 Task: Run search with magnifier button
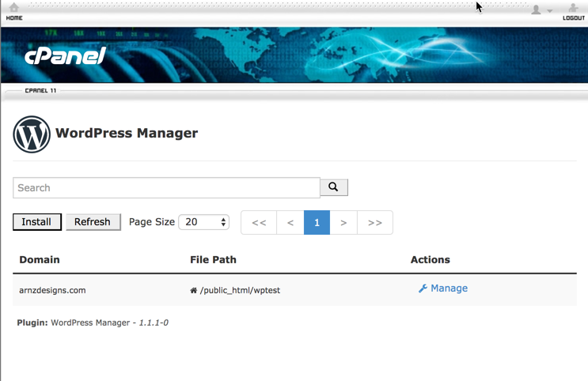click(x=334, y=187)
